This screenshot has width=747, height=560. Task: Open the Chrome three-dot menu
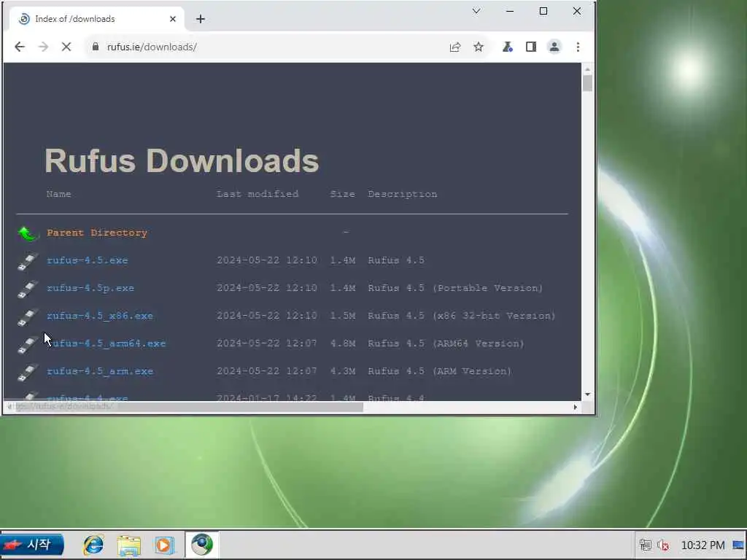click(x=578, y=47)
